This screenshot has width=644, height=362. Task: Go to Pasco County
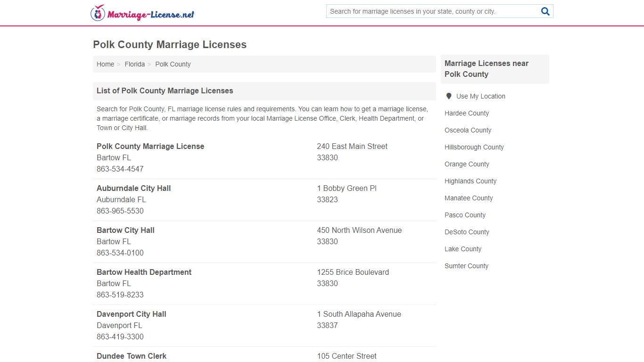click(x=465, y=215)
